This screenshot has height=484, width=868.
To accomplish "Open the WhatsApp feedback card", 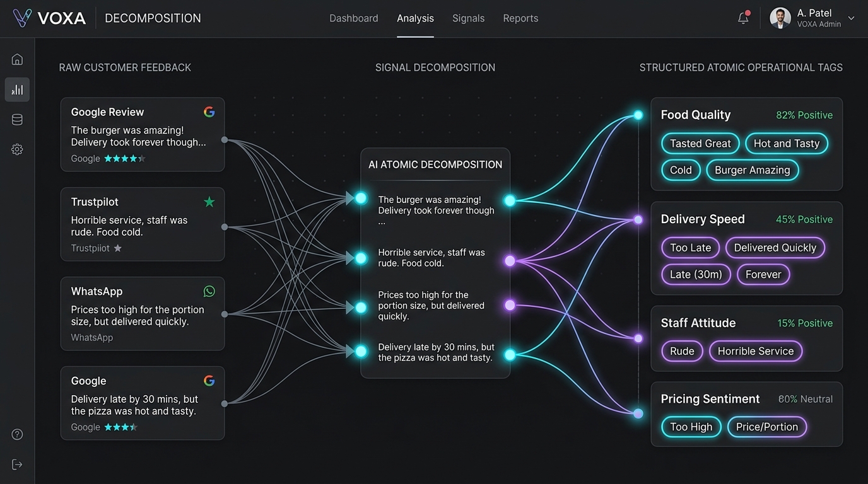I will pos(143,314).
